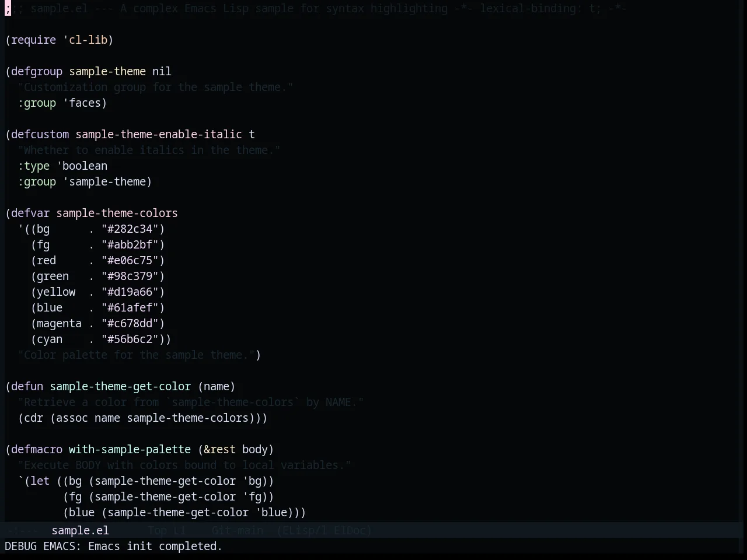Click the 'defgroup' keyword
The width and height of the screenshot is (747, 560).
(37, 71)
